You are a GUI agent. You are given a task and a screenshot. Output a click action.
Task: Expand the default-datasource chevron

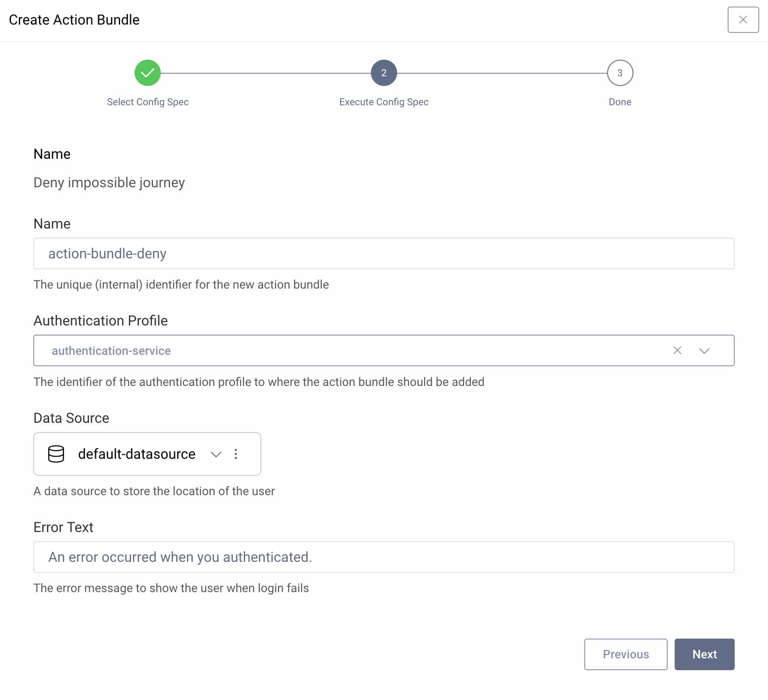pyautogui.click(x=216, y=454)
